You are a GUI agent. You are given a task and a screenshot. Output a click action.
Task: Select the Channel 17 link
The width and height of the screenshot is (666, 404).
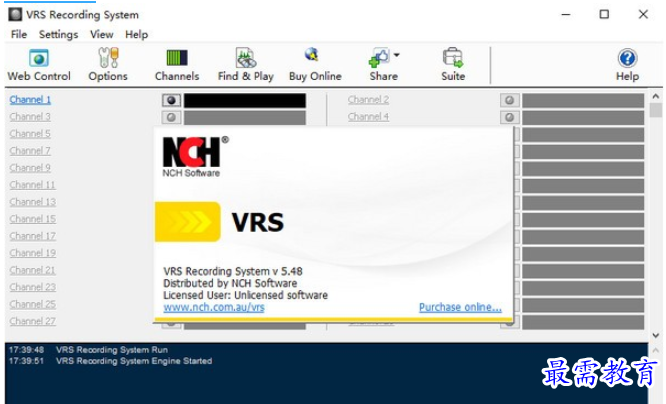33,236
